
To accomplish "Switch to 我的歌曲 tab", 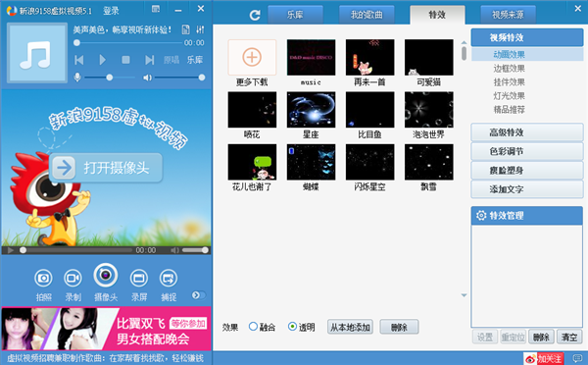I will click(x=367, y=15).
